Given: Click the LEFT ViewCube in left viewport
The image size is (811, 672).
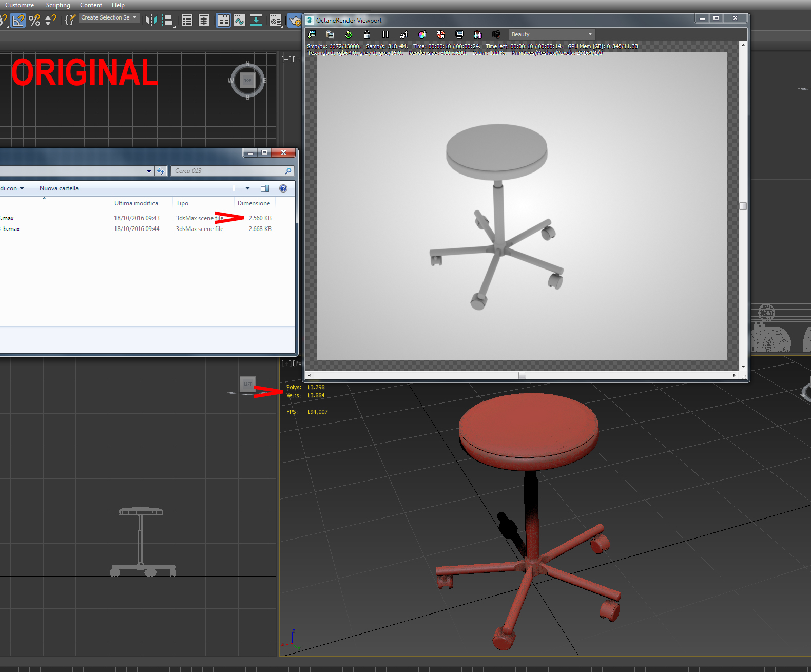Looking at the screenshot, I should 247,384.
